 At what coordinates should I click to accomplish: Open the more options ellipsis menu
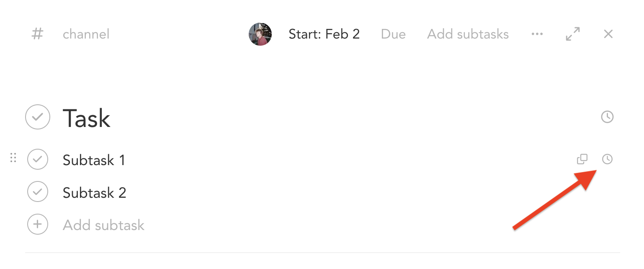pos(537,34)
